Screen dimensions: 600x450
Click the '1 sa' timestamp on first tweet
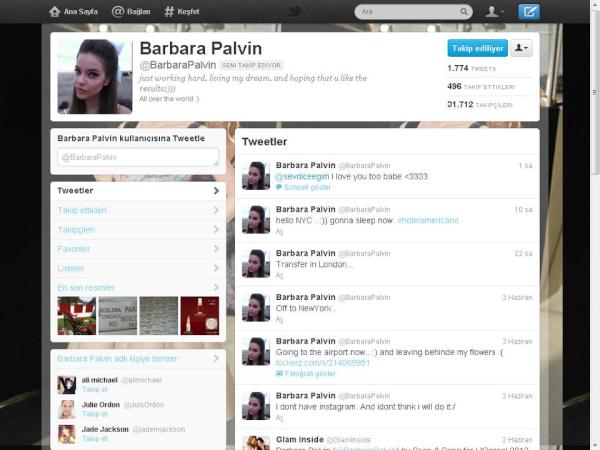[x=525, y=166]
